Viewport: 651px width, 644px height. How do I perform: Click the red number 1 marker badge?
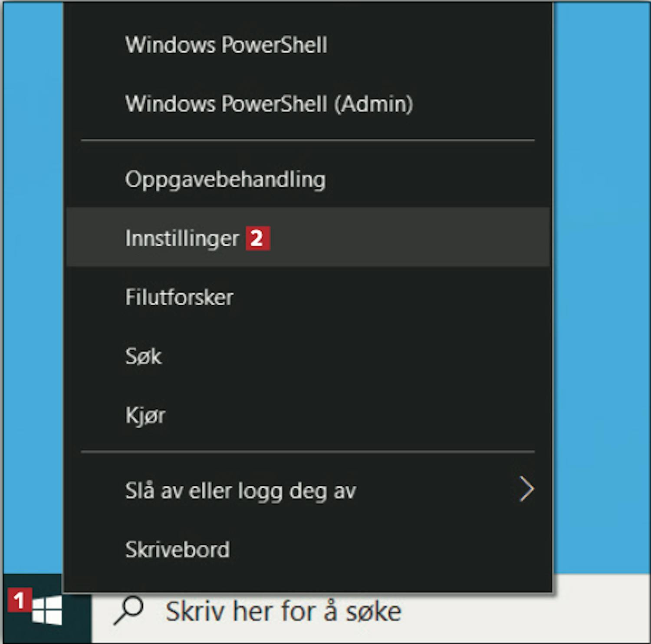(x=19, y=600)
